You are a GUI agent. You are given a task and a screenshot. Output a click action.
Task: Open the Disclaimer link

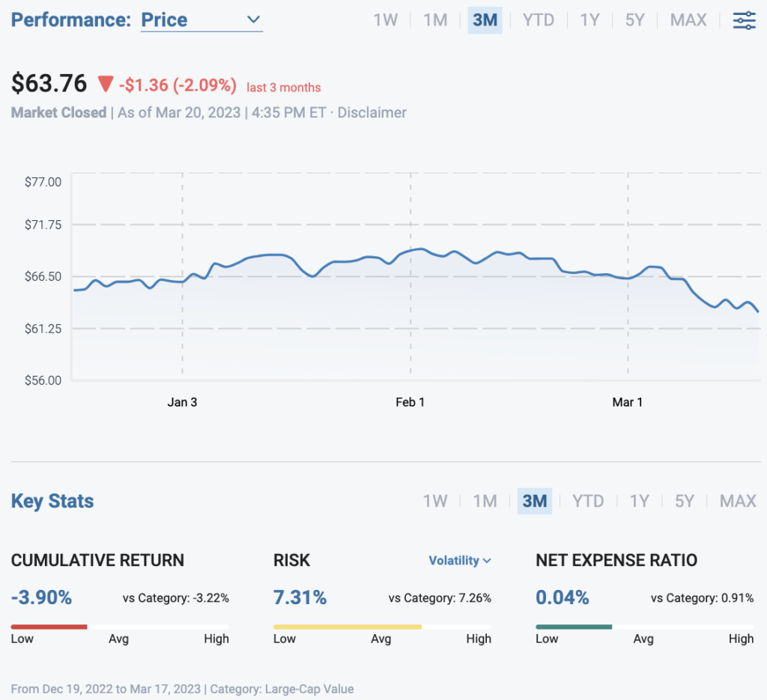pos(372,113)
